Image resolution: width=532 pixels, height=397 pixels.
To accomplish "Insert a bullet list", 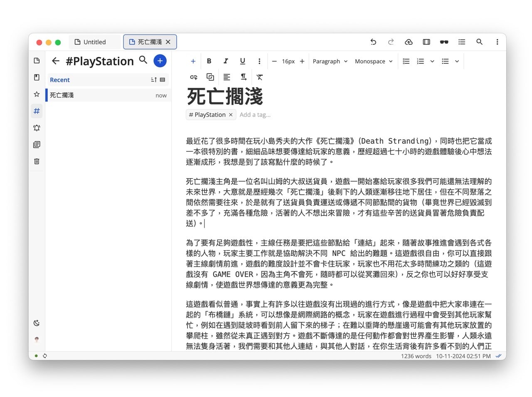I will coord(445,61).
